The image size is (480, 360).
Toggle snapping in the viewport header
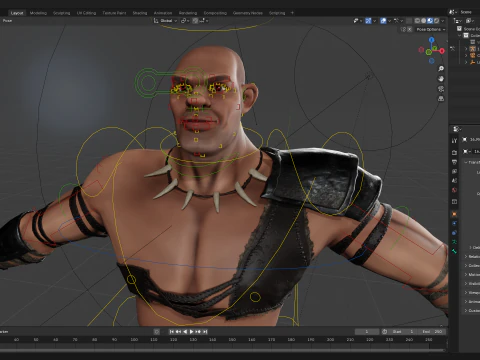coord(195,21)
